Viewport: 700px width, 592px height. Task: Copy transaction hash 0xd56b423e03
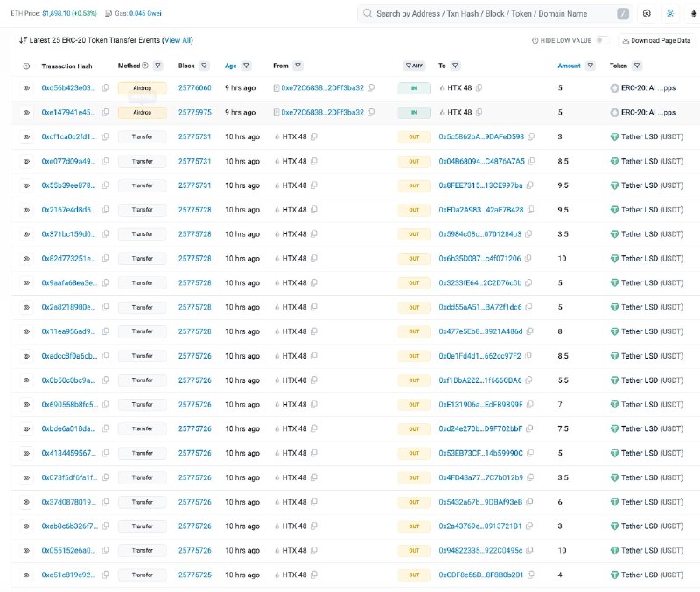pyautogui.click(x=106, y=88)
